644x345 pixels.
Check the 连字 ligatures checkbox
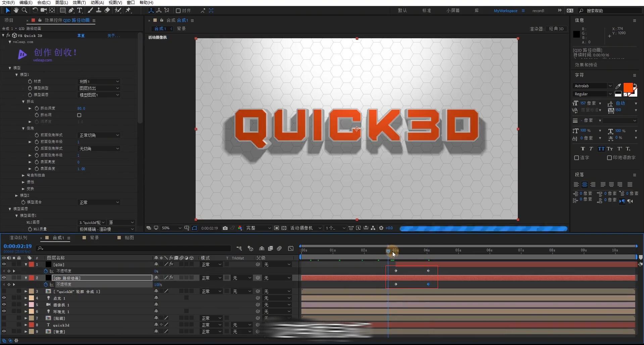coord(577,158)
